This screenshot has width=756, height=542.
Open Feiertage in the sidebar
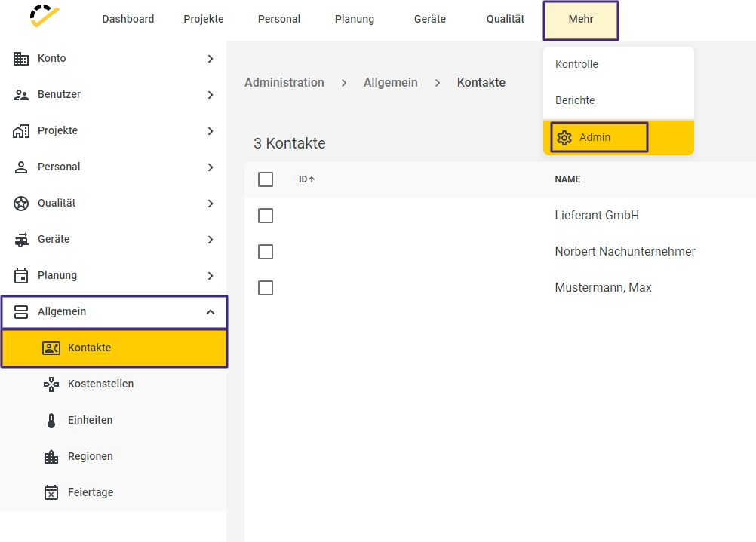pos(113,492)
